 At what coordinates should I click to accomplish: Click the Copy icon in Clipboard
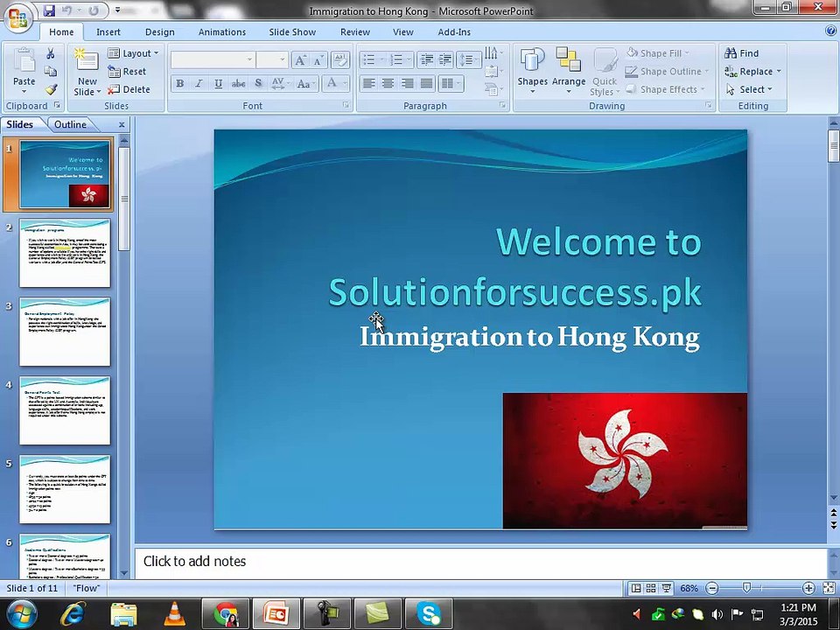(x=51, y=71)
